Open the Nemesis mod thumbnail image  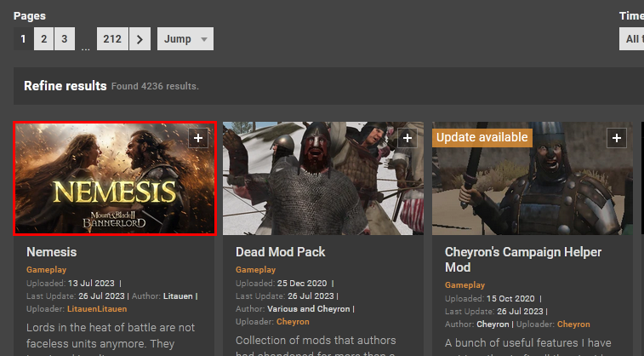click(115, 178)
